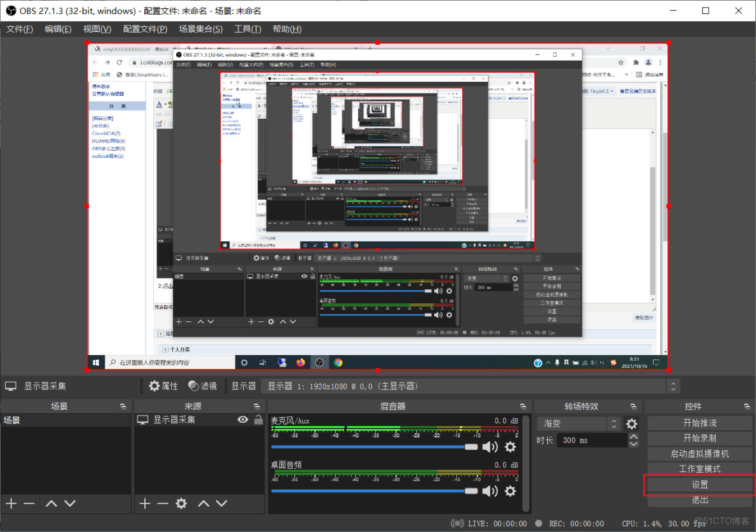Screen dimensions: 756x532
Task: Click Task View icon in previewed taskbar
Action: click(263, 362)
